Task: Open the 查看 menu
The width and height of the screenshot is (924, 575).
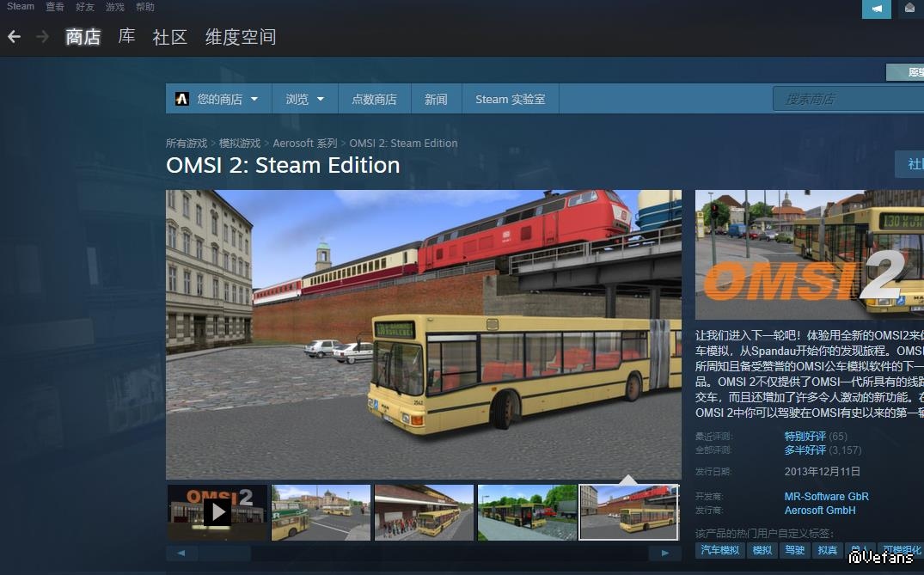Action: click(55, 7)
